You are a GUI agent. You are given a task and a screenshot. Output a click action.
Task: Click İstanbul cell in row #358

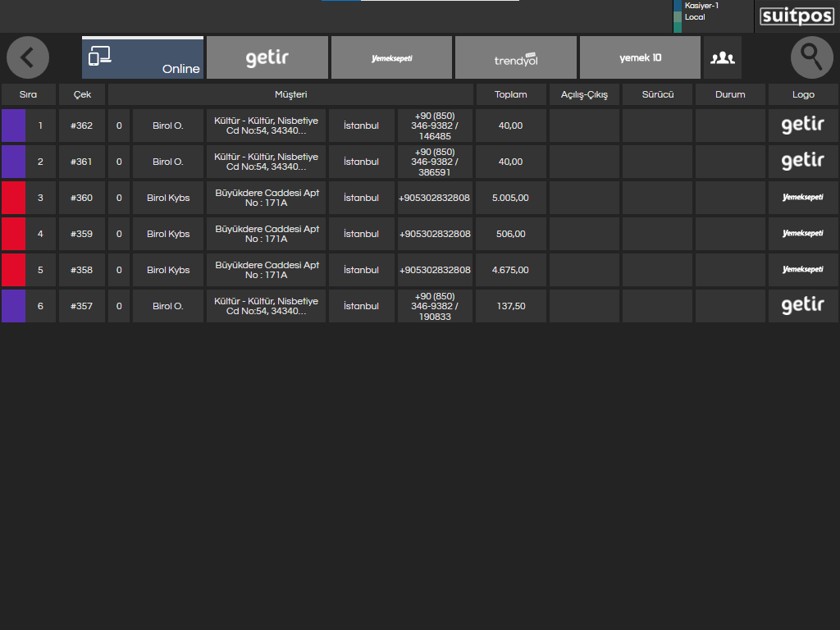pos(361,269)
